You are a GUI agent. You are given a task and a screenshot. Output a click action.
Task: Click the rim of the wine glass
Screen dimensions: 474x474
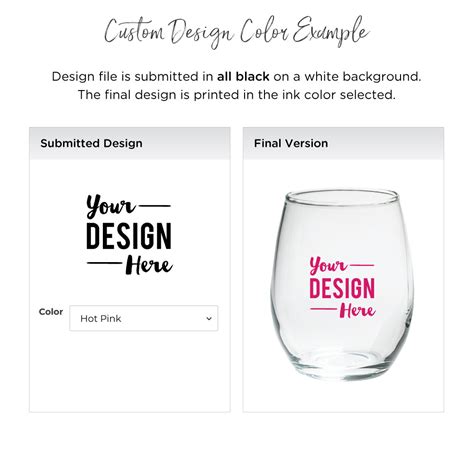(342, 197)
